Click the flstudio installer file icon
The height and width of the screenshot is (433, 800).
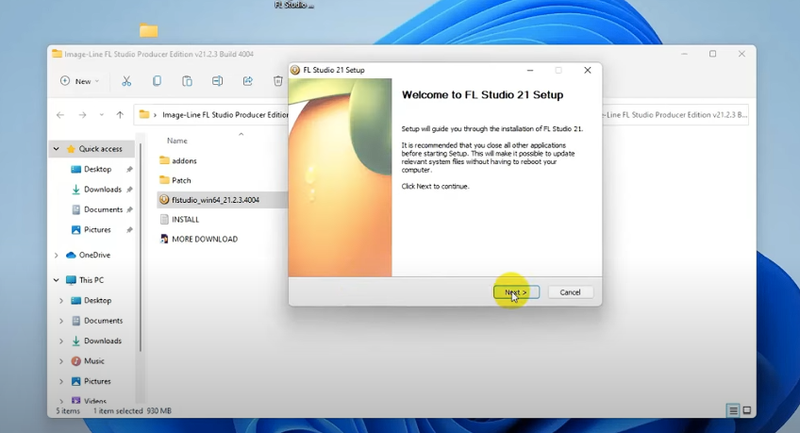164,200
